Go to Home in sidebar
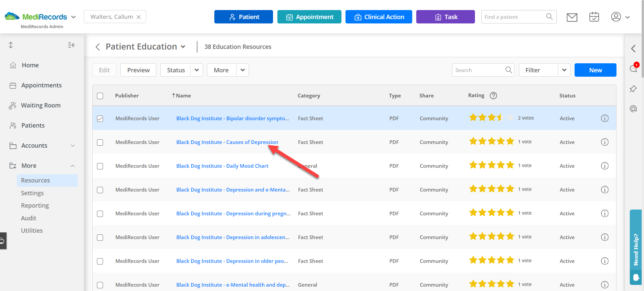The image size is (644, 291). click(x=30, y=65)
